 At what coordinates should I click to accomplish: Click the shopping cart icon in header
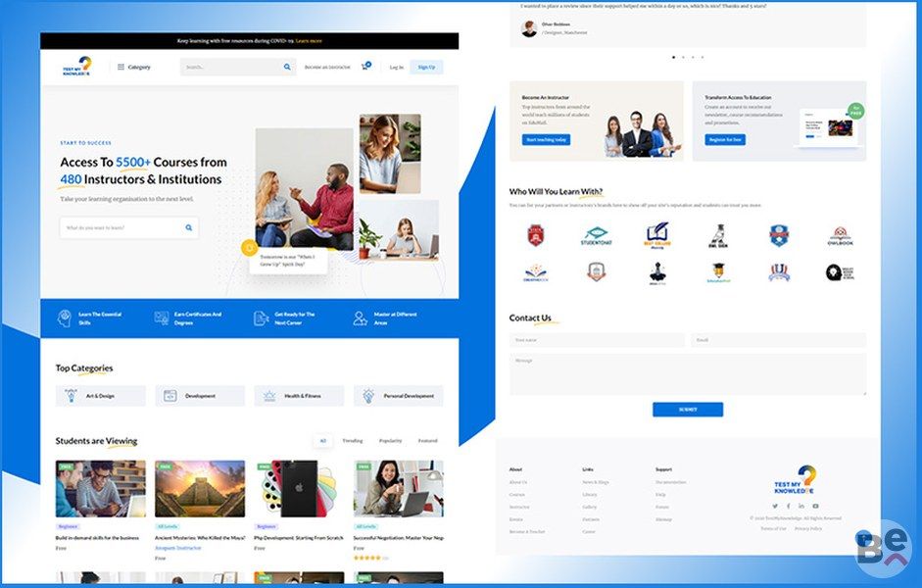[x=365, y=67]
